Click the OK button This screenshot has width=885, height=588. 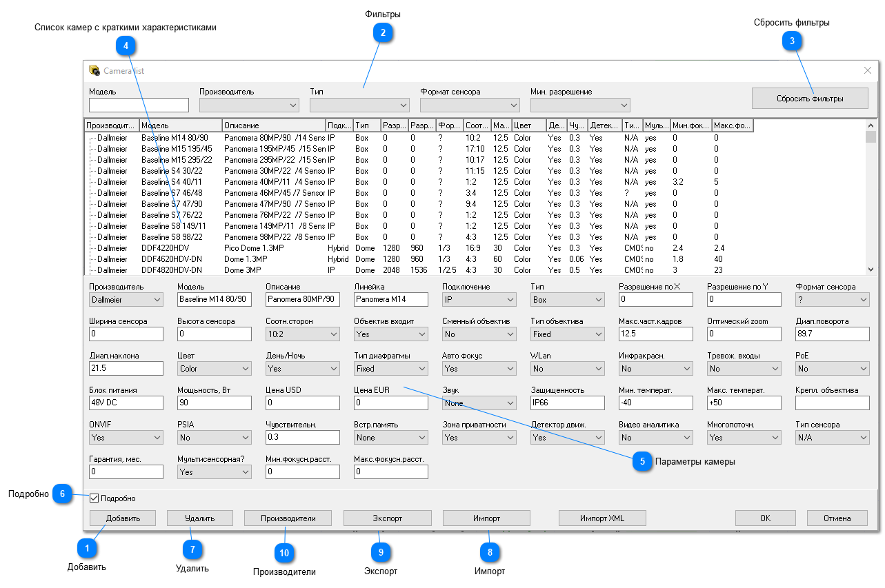(766, 518)
